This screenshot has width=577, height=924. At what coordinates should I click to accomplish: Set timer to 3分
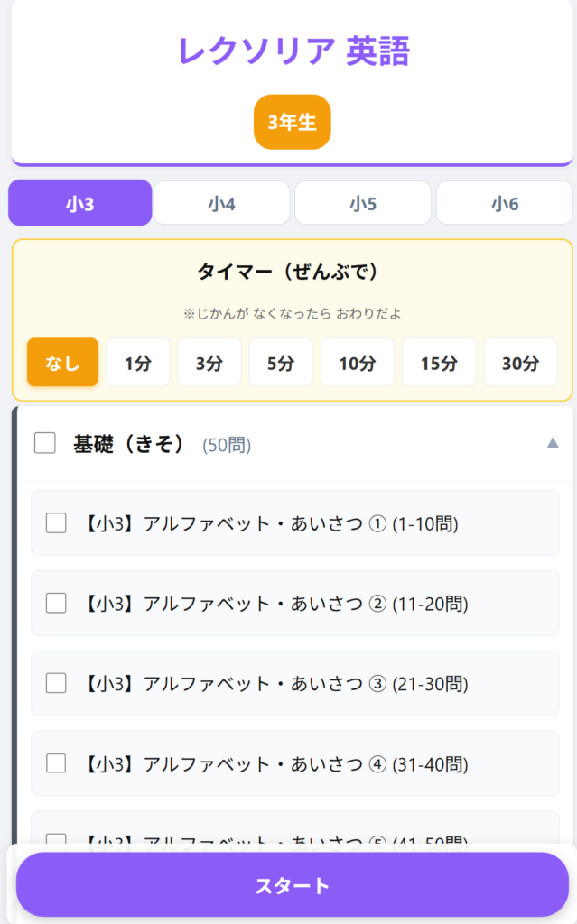[209, 363]
